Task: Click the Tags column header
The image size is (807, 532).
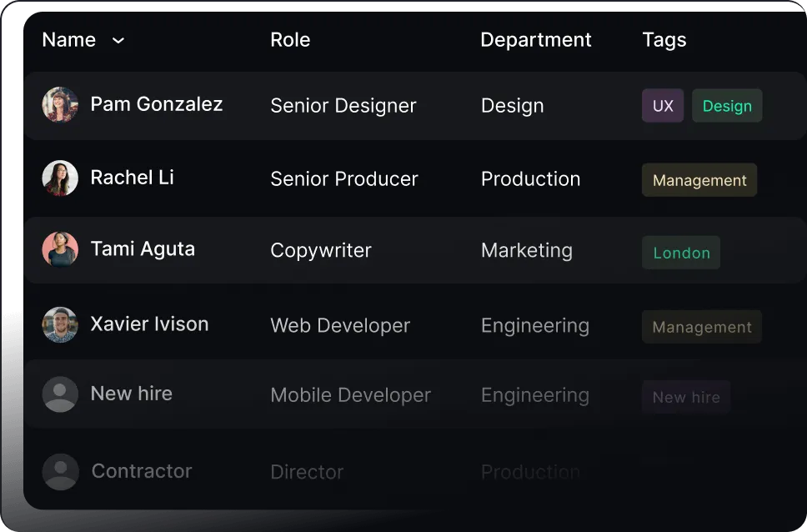Action: [664, 40]
